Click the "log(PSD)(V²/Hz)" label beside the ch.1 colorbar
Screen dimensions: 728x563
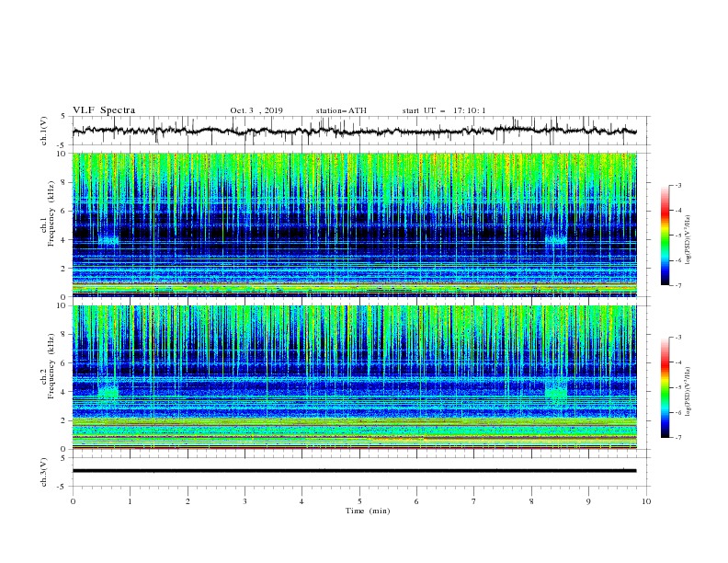[x=688, y=239]
